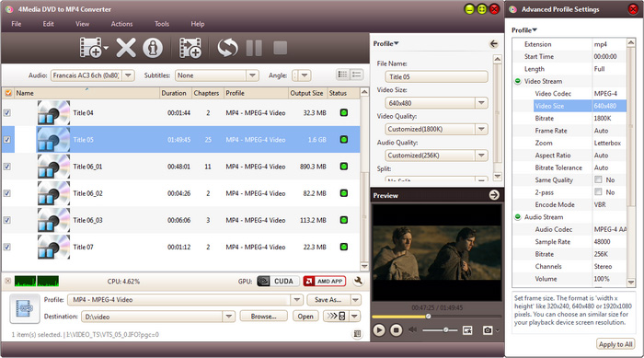Open the Edit menu

pyautogui.click(x=49, y=24)
